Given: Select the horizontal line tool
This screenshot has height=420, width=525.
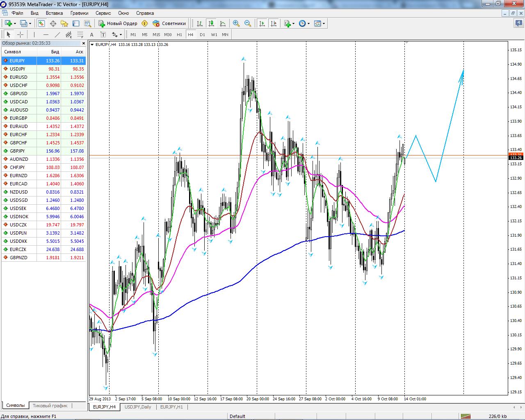Looking at the screenshot, I should point(46,35).
